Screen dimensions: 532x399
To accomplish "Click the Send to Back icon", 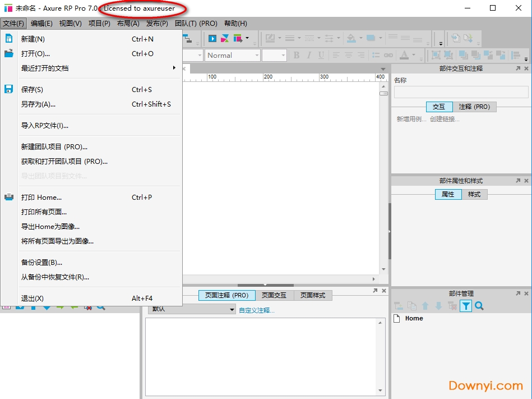I will [x=476, y=55].
